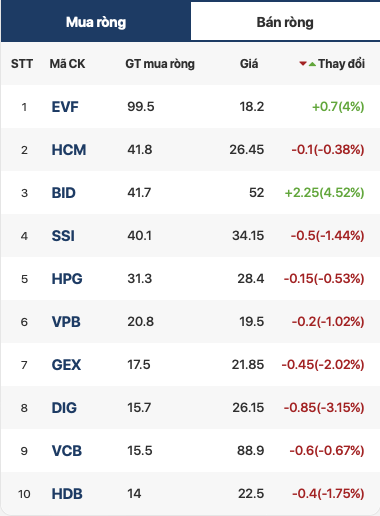The height and width of the screenshot is (516, 380).
Task: Sort by the Thay đổi arrows icon
Action: (307, 63)
